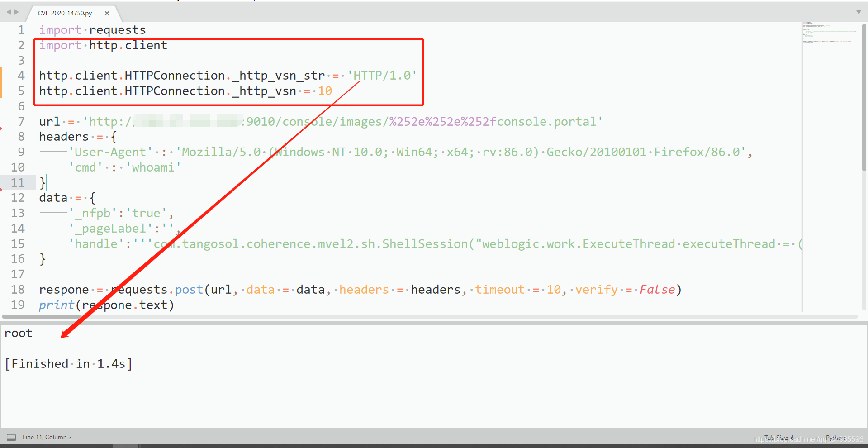Click the 'headers' variable on line 8
Image resolution: width=868 pixels, height=448 pixels.
tap(64, 137)
